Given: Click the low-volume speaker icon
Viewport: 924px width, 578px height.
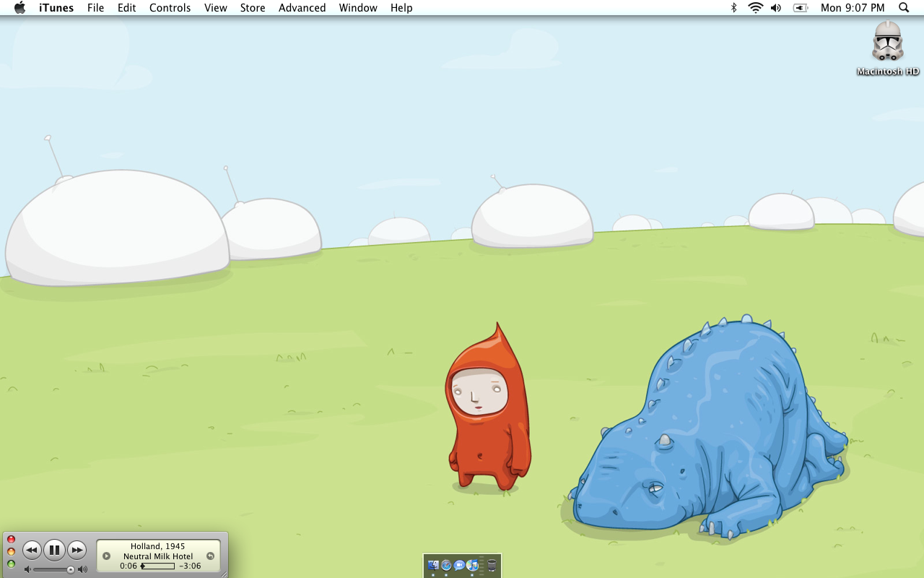Looking at the screenshot, I should pyautogui.click(x=27, y=569).
